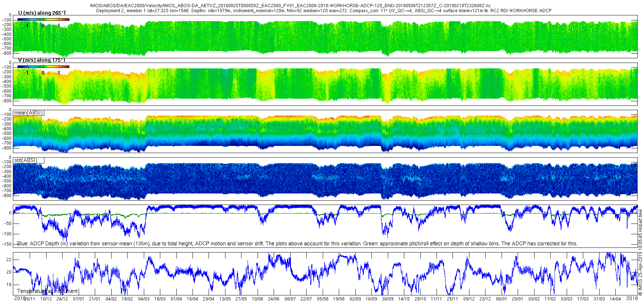Click the '-150' tick on ADCP depth-variation axis
This screenshot has width=644, height=304.
[7, 245]
